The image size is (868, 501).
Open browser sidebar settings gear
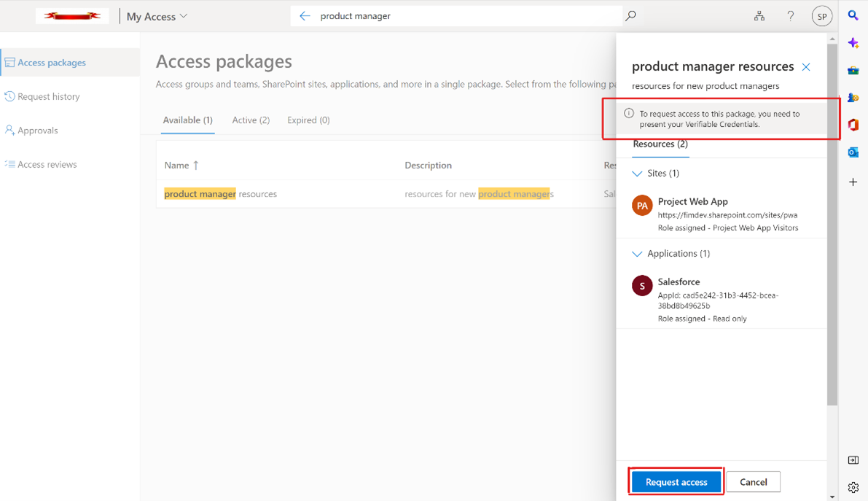pos(853,487)
